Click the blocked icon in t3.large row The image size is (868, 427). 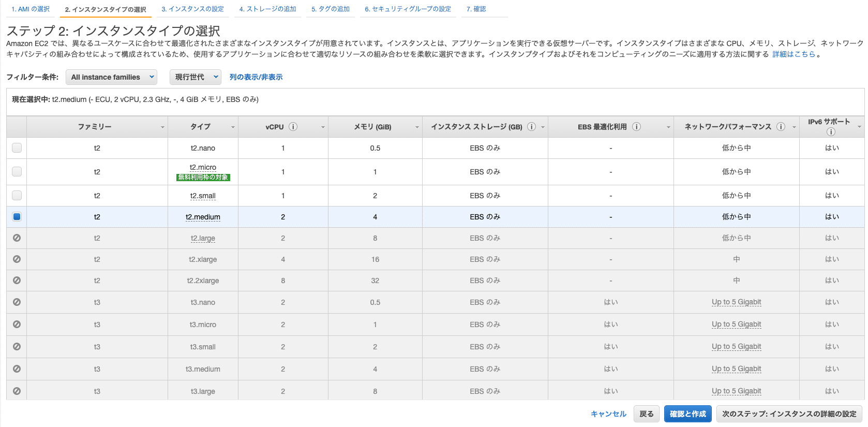[x=17, y=391]
